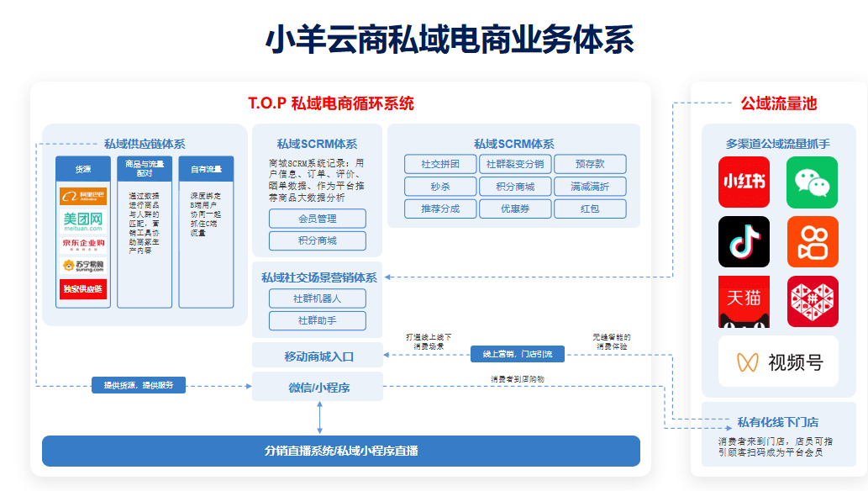Click the blue 提供货源，提供服务 label
Image resolution: width=868 pixels, height=491 pixels.
tap(139, 385)
